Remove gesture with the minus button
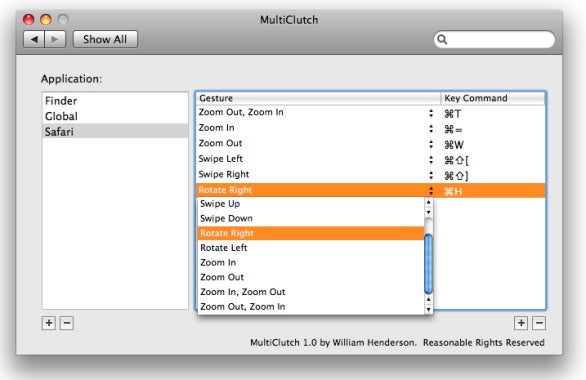586x380 pixels. [539, 323]
